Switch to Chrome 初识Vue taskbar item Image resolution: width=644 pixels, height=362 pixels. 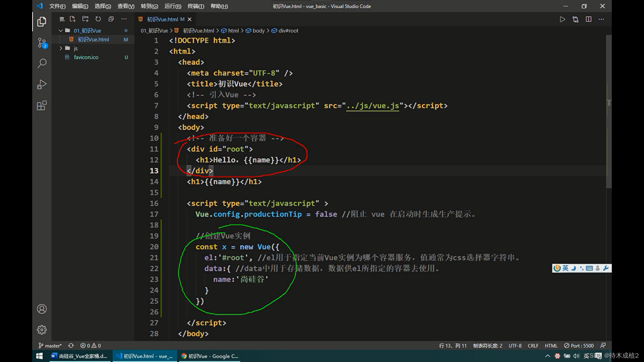(x=210, y=356)
